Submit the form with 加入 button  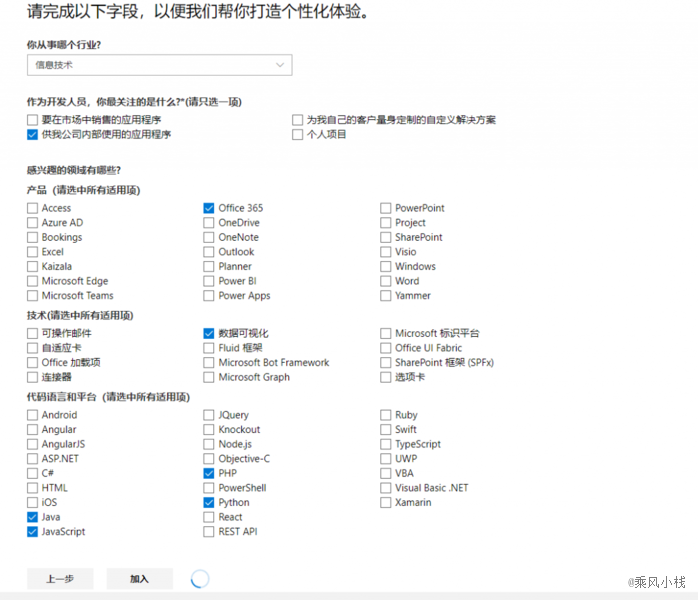pyautogui.click(x=139, y=579)
